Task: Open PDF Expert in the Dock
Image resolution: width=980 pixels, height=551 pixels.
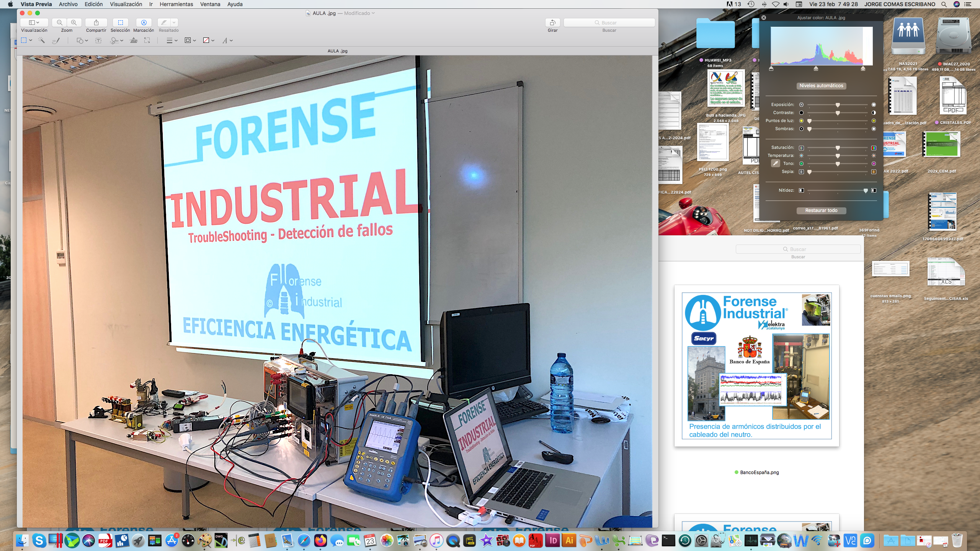Action: (105, 541)
